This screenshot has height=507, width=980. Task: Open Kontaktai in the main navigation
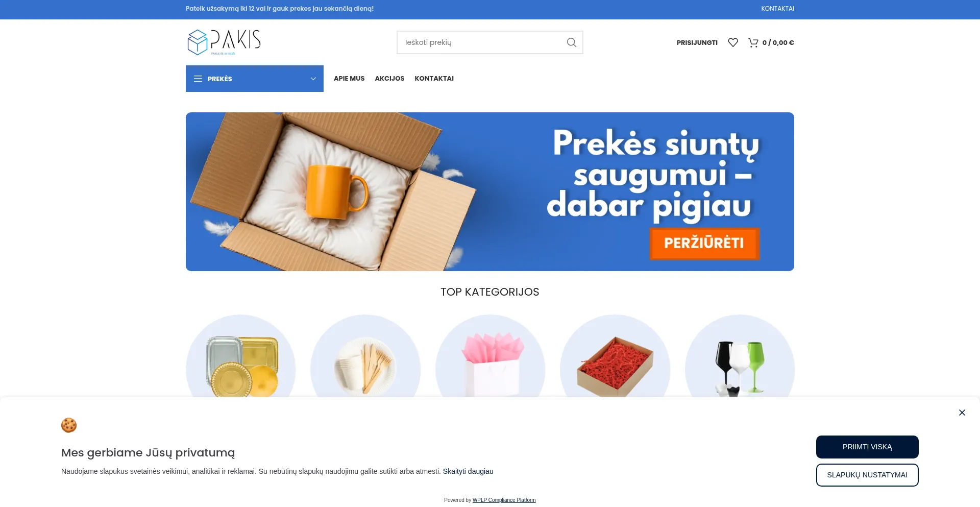(x=434, y=79)
